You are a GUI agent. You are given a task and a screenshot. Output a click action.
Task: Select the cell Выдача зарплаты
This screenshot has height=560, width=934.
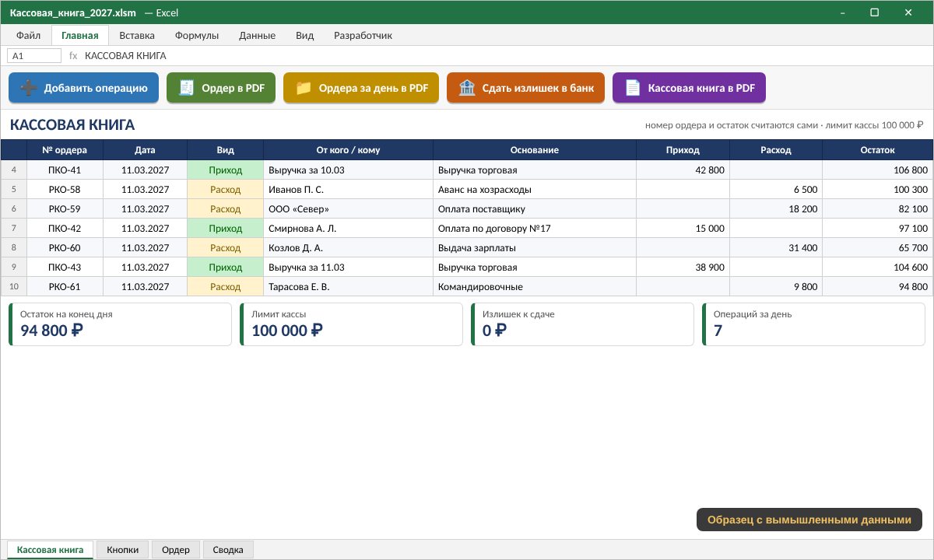click(535, 248)
